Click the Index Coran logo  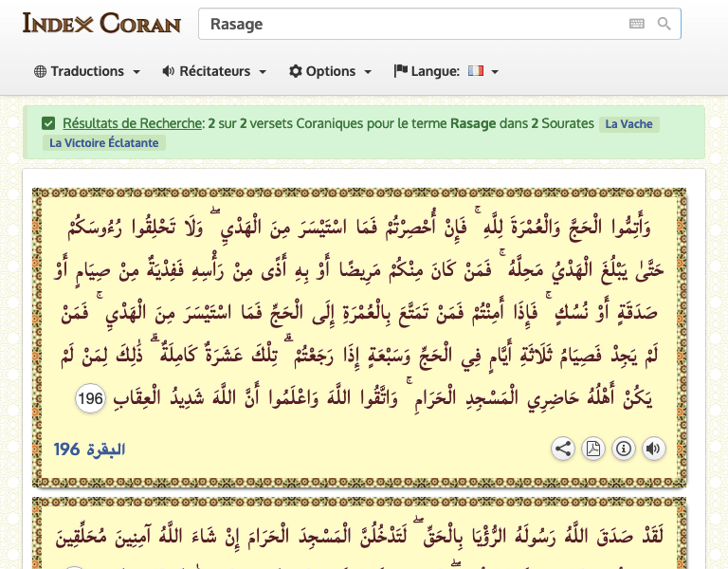coord(101,23)
